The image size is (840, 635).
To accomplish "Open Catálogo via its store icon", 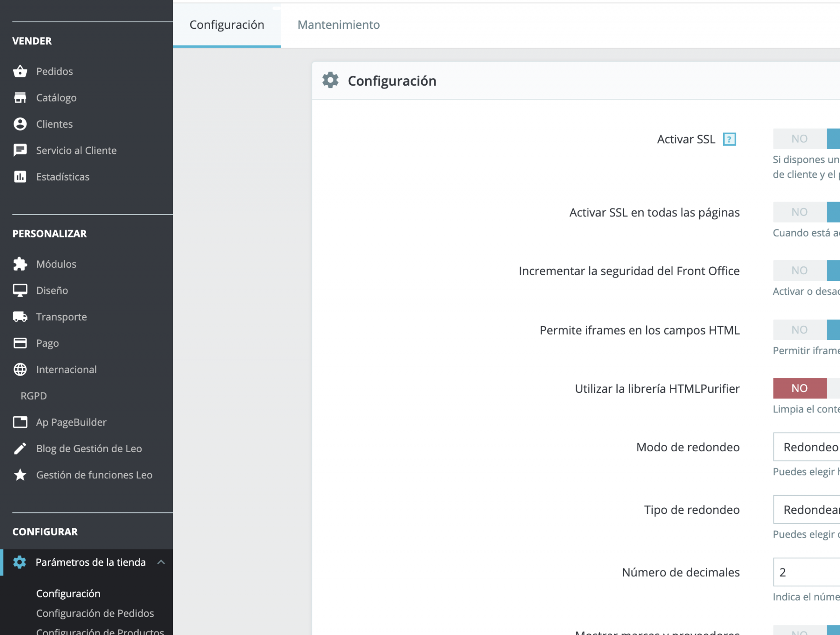I will pos(20,98).
